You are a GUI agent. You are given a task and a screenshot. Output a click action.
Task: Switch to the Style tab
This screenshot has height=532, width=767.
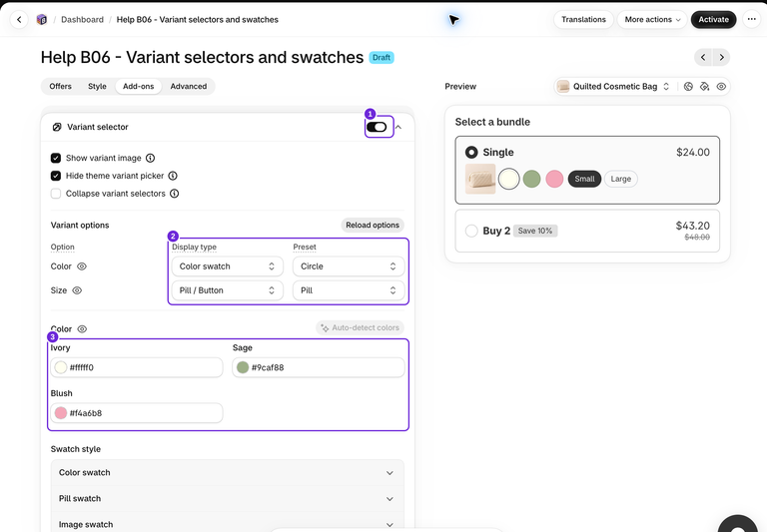click(x=97, y=87)
